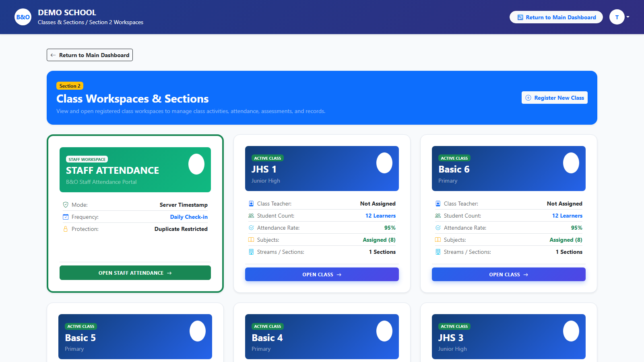Click Server Timestamp mode value

(184, 205)
